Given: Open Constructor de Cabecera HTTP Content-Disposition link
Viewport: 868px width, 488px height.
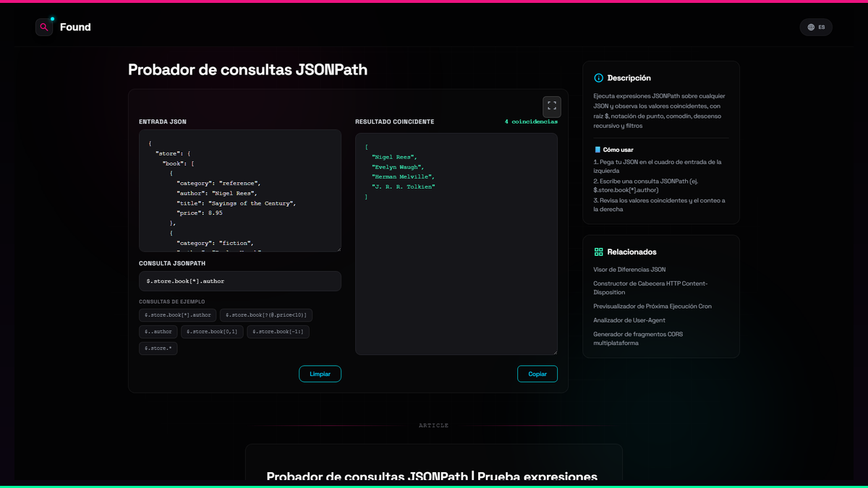Looking at the screenshot, I should click(x=650, y=288).
